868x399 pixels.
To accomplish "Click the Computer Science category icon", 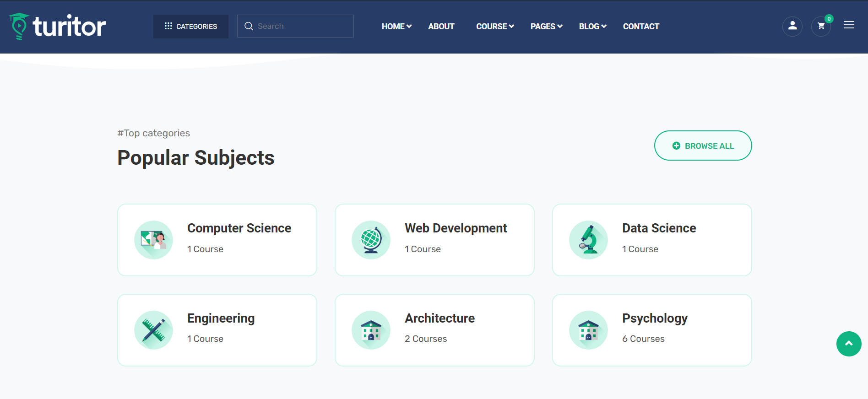I will [153, 240].
